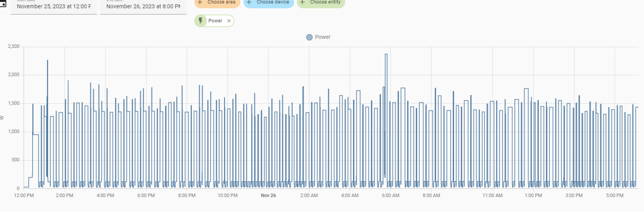Click the 2,000 y-axis value

pos(14,75)
